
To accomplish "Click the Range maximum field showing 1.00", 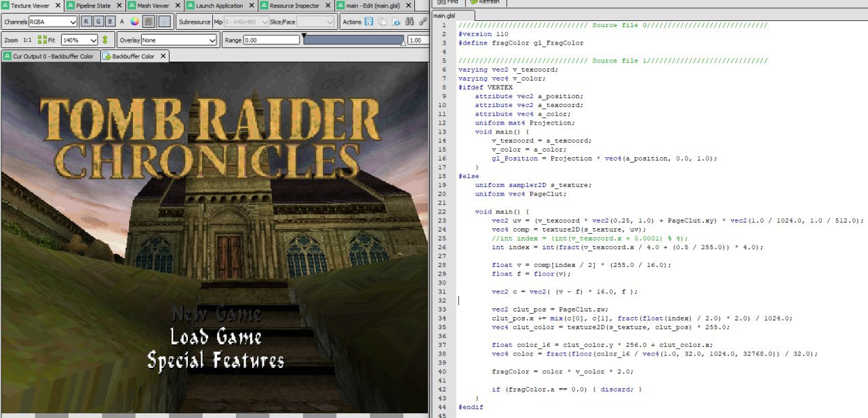I will click(418, 40).
